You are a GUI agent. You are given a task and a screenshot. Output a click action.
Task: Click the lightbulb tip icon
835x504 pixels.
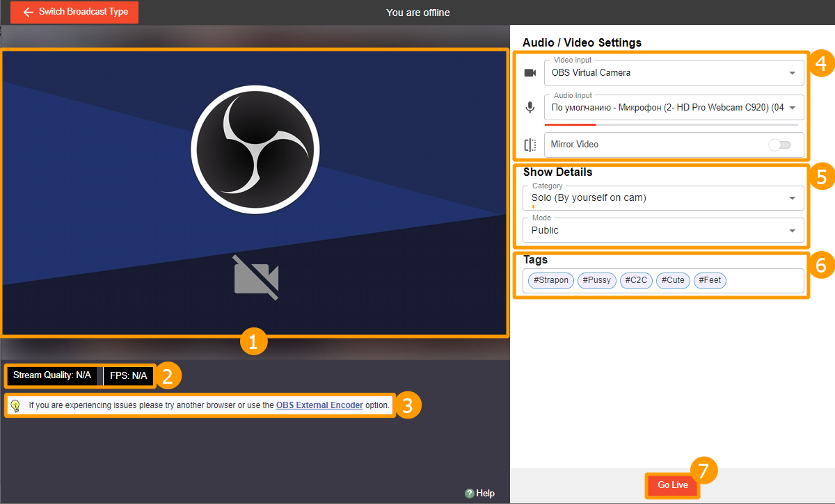(15, 405)
